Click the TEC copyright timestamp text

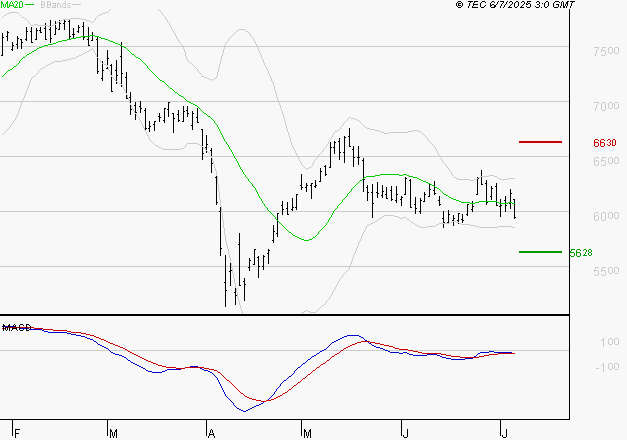point(515,5)
